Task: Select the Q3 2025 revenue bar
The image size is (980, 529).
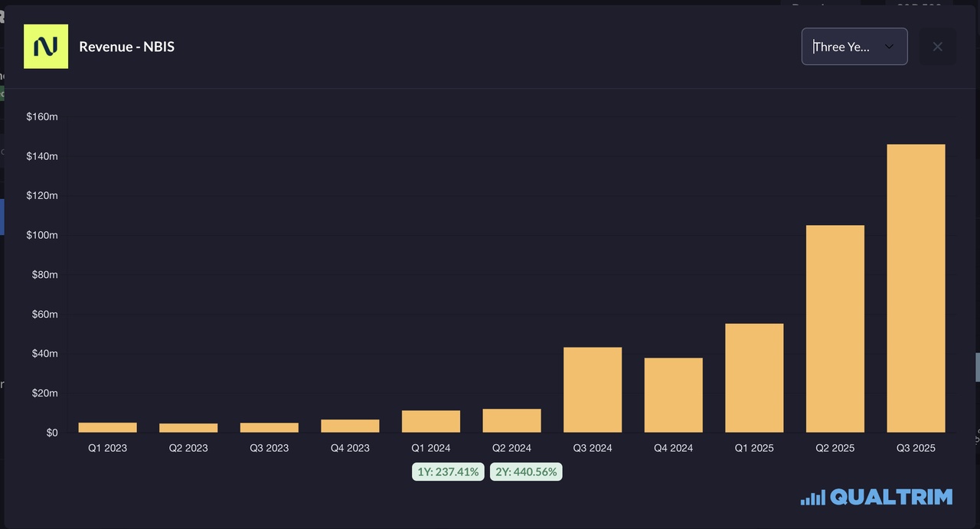Action: coord(916,288)
